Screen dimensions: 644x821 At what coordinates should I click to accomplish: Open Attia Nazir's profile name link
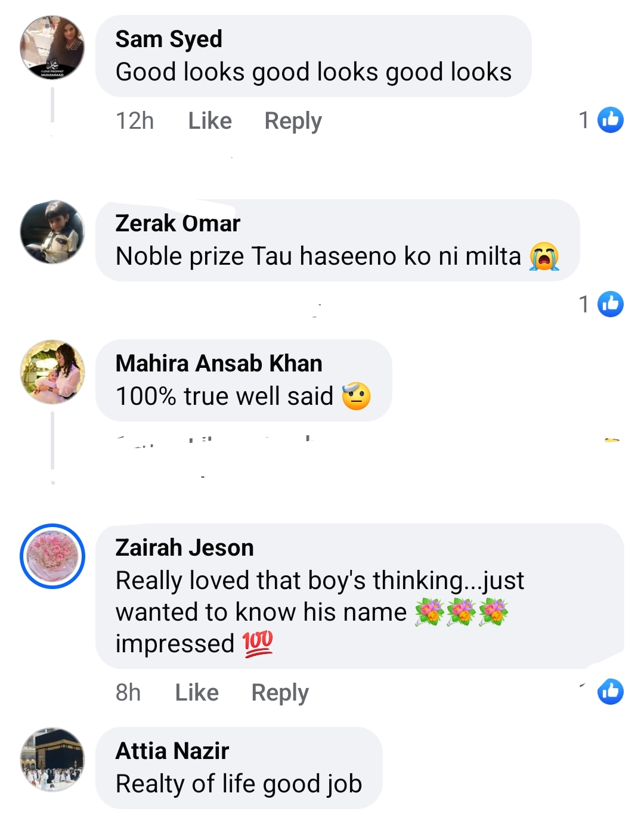pyautogui.click(x=172, y=751)
